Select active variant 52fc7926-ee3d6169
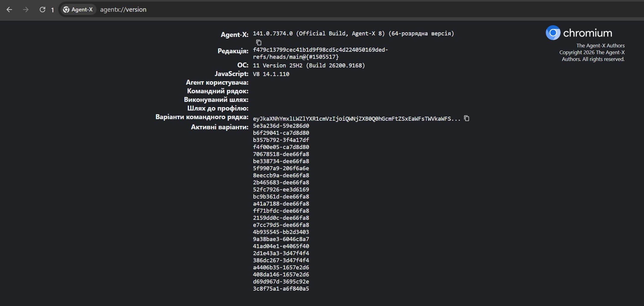 tap(281, 190)
